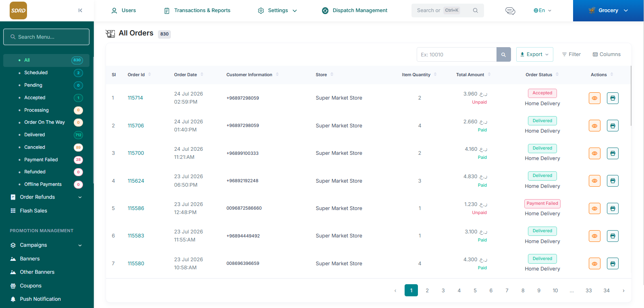
Task: Collapse the sidebar with the arrow icon
Action: tap(80, 10)
